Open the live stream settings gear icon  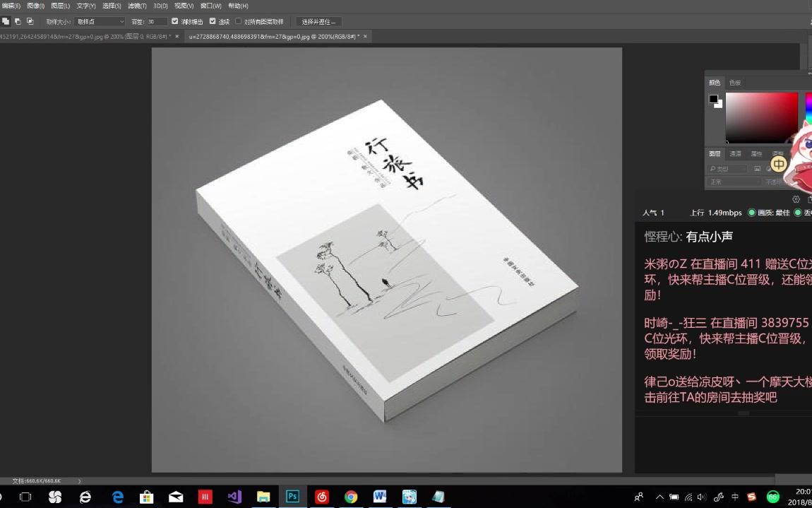[796, 199]
